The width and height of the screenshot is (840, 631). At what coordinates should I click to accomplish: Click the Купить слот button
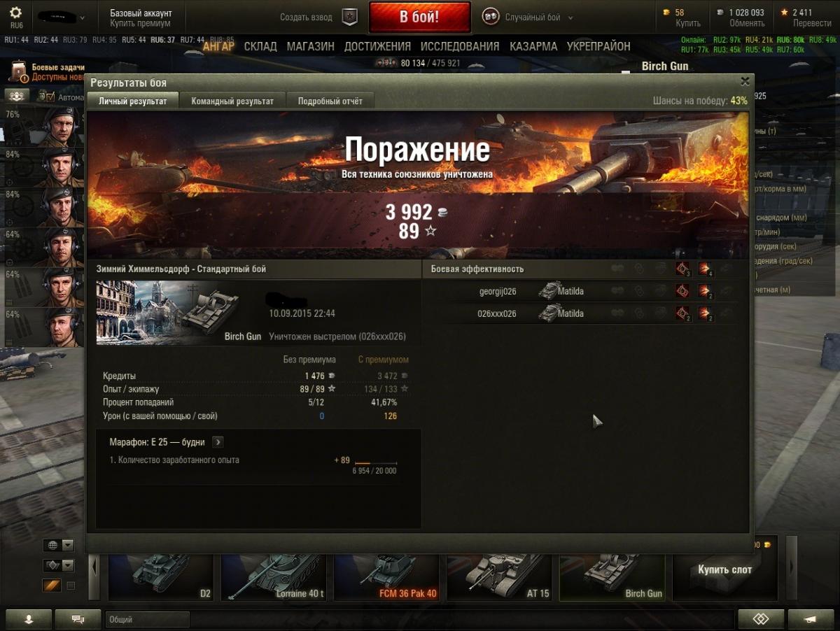click(724, 570)
